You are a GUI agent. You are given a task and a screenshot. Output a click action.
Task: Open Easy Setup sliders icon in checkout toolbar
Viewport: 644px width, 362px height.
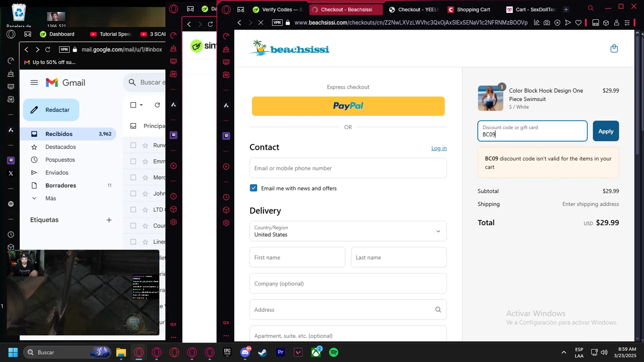pos(627,23)
